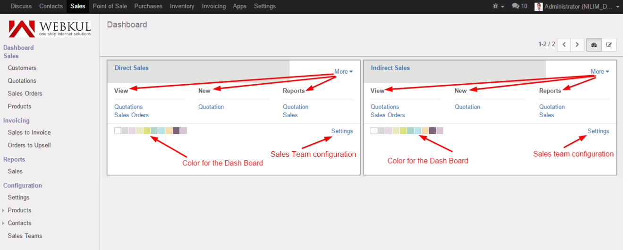Open the Point of Sale menu
This screenshot has height=250, width=644.
110,7
